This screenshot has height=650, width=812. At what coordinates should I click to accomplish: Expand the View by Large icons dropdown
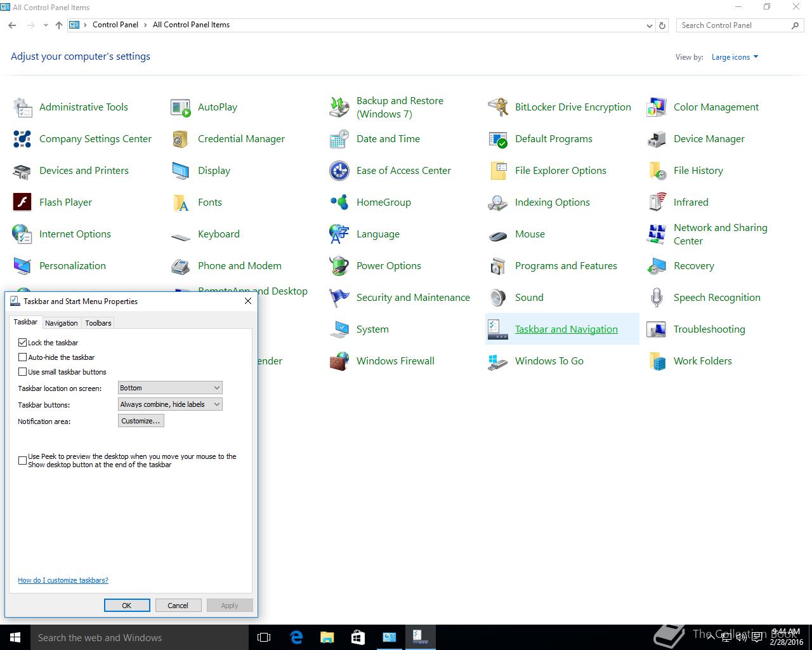coord(735,57)
